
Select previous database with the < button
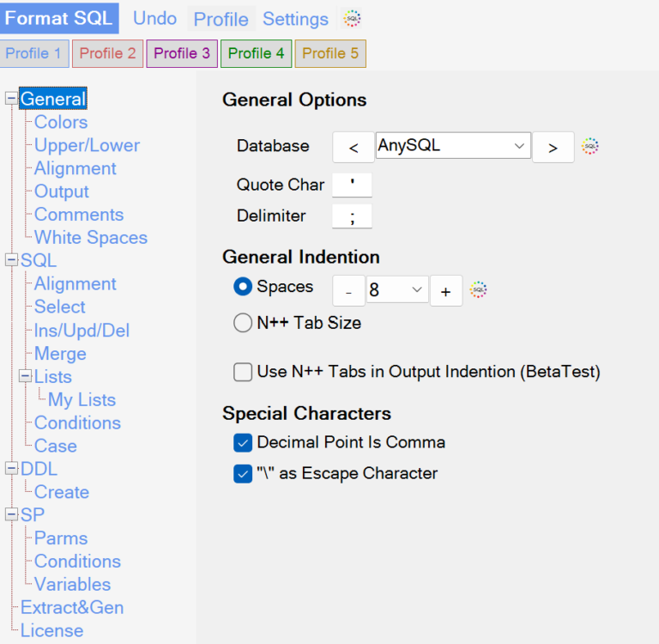tap(354, 148)
